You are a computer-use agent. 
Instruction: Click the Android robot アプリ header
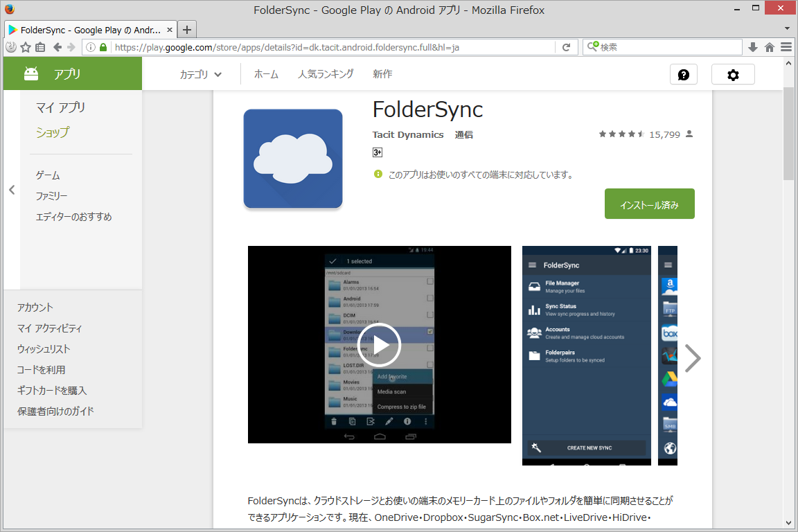point(73,74)
